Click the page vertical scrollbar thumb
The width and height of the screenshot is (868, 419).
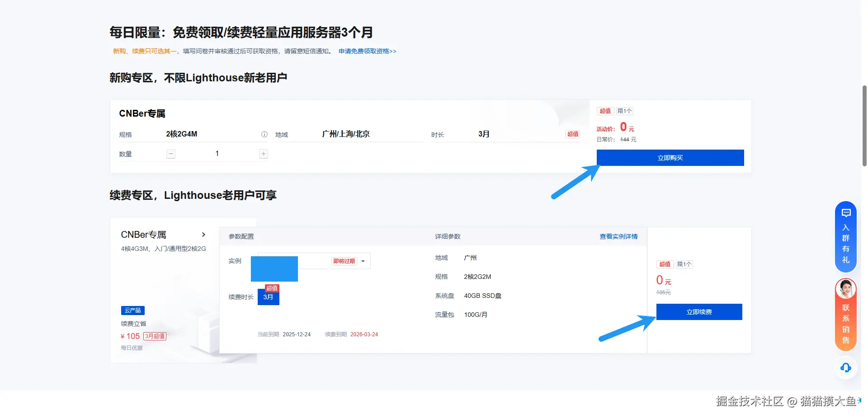(x=864, y=126)
